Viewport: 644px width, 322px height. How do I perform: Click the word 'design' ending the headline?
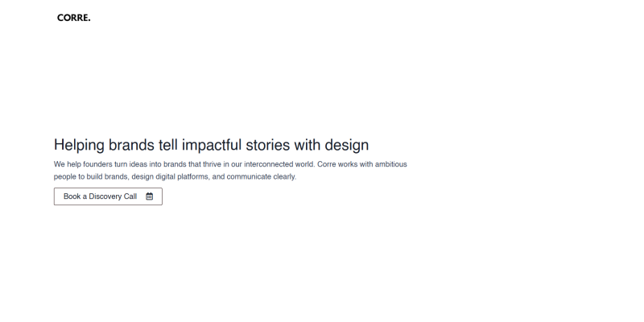(x=346, y=145)
